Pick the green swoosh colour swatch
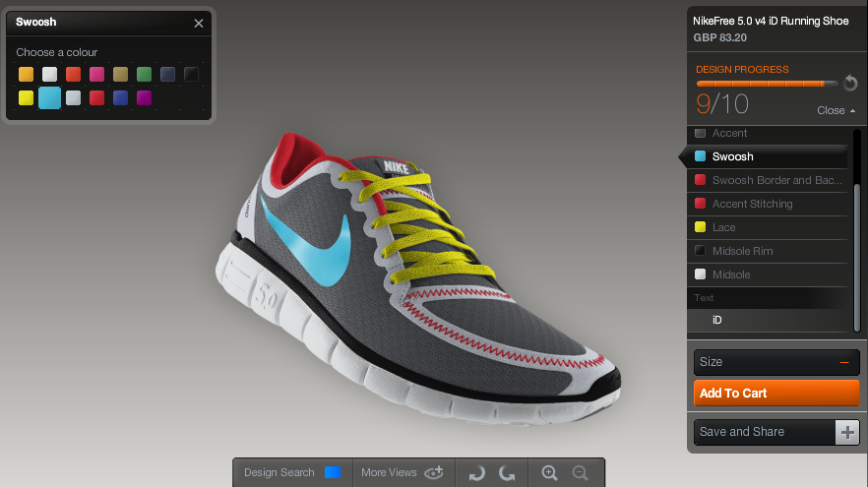 point(144,75)
